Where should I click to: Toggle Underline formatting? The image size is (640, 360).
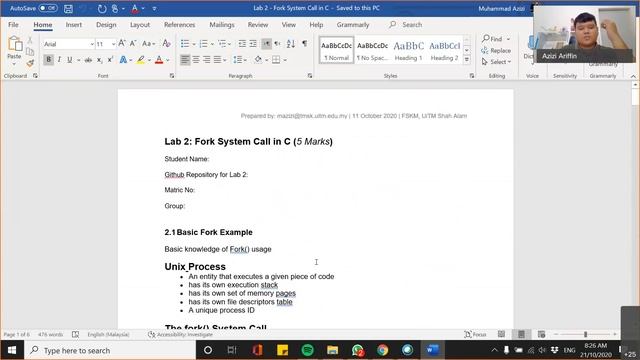pyautogui.click(x=70, y=60)
